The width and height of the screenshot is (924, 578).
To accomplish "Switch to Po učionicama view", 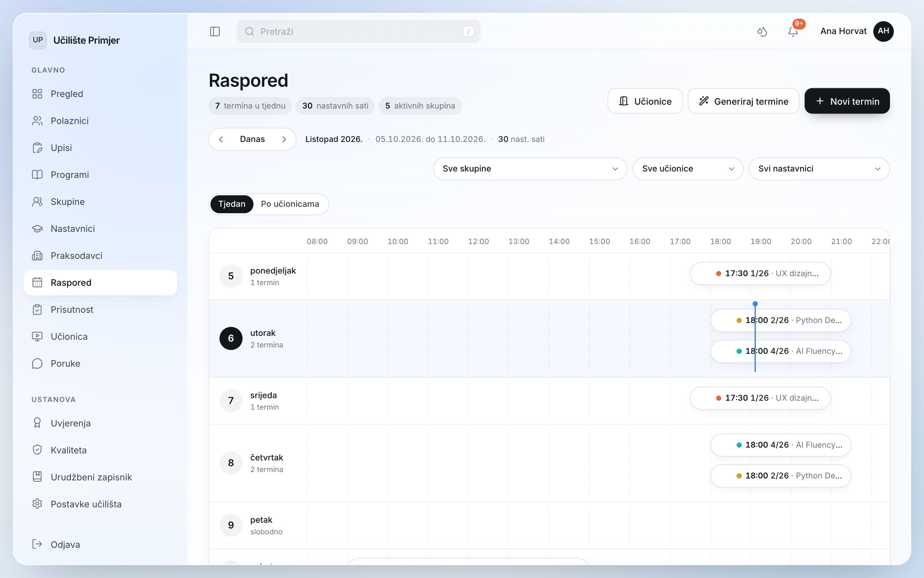I will (x=290, y=204).
